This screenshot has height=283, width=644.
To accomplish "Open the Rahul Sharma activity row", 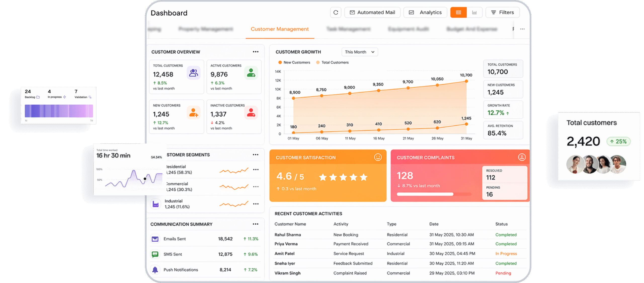I will click(x=400, y=235).
